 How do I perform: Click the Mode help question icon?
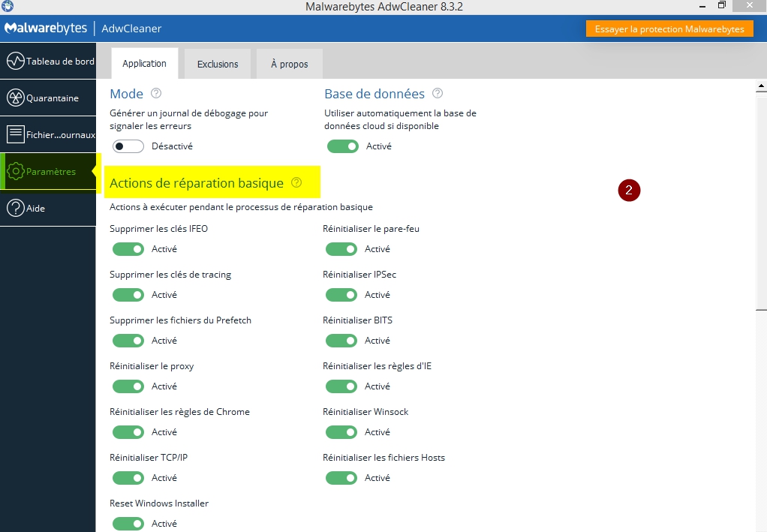point(156,93)
